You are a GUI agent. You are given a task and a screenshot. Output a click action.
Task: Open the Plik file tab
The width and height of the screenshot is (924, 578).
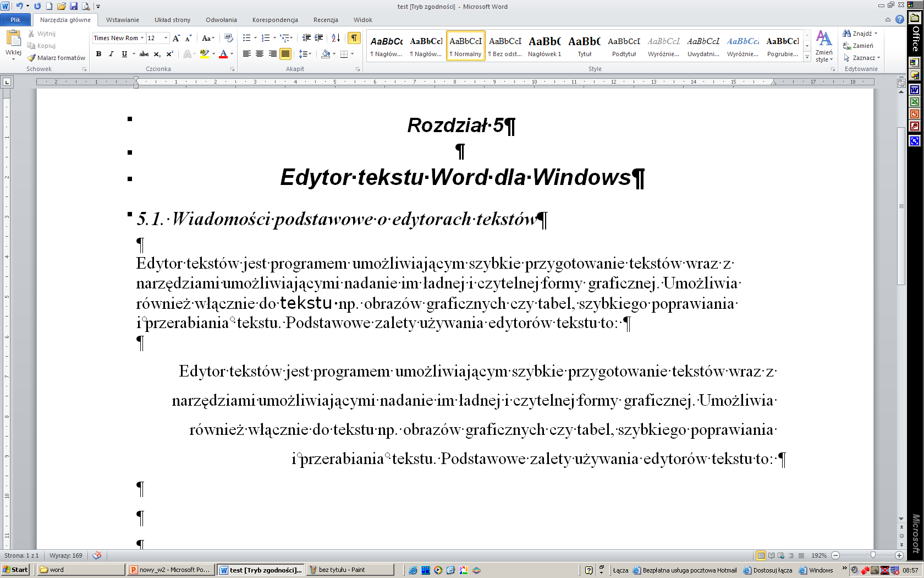pyautogui.click(x=15, y=20)
